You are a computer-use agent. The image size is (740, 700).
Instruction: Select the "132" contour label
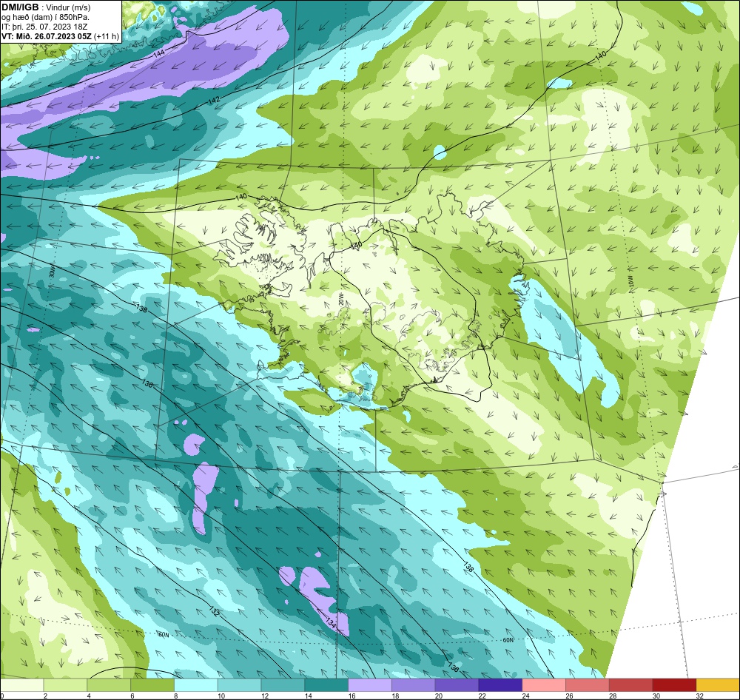(x=215, y=612)
